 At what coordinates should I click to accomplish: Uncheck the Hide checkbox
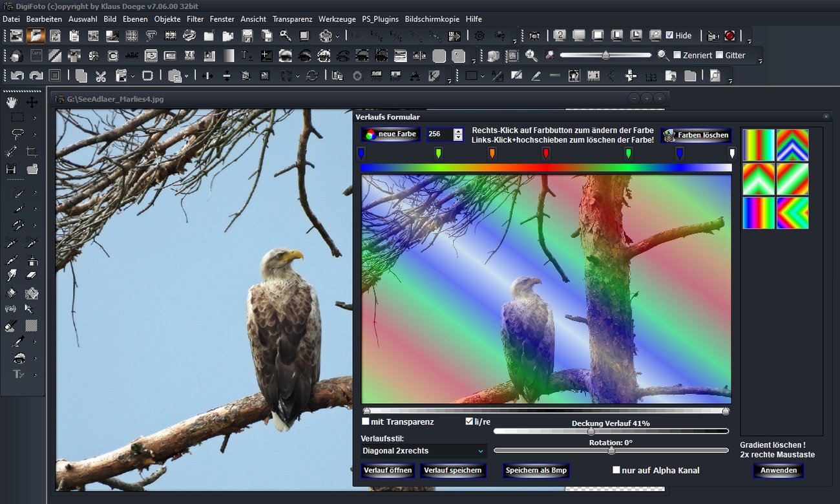coord(669,36)
